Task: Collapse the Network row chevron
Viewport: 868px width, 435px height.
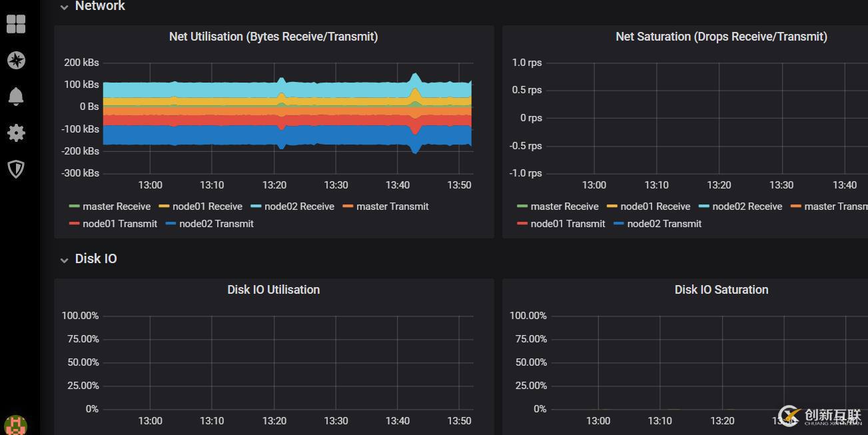Action: (64, 7)
